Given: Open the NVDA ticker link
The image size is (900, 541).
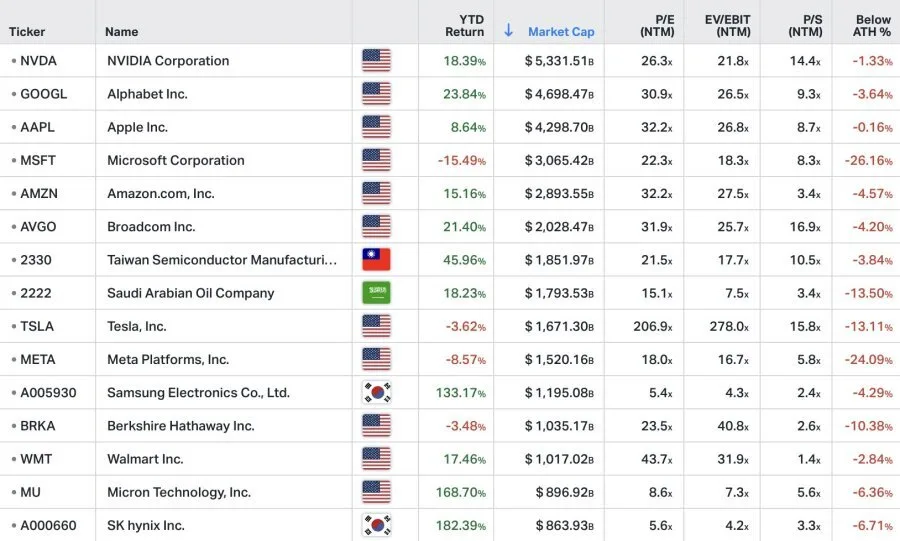Looking at the screenshot, I should tap(38, 61).
